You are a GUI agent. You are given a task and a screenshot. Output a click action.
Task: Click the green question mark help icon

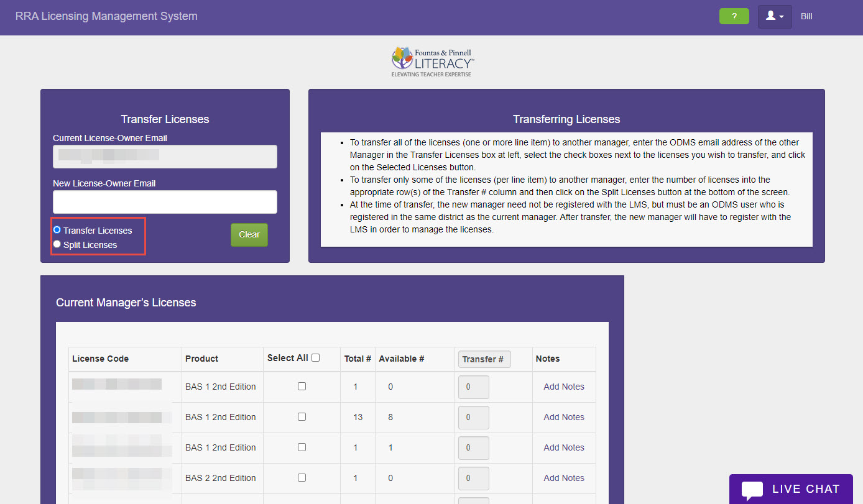(x=734, y=16)
